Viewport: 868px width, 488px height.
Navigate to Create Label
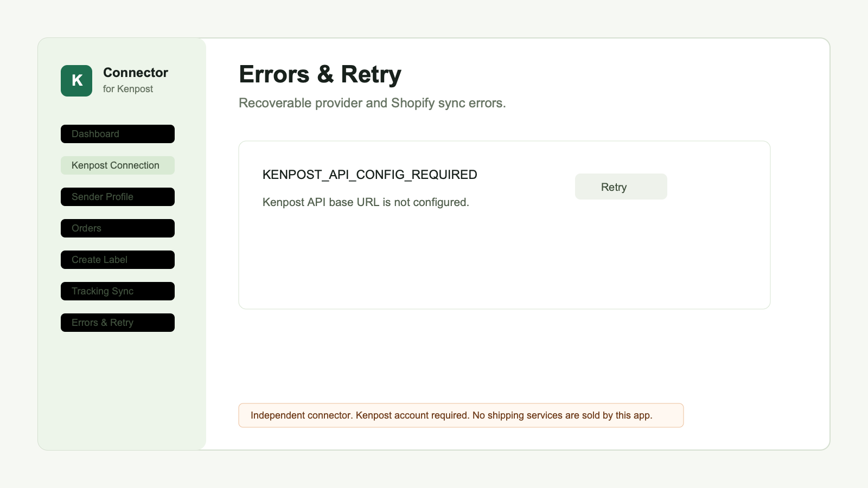coord(118,260)
